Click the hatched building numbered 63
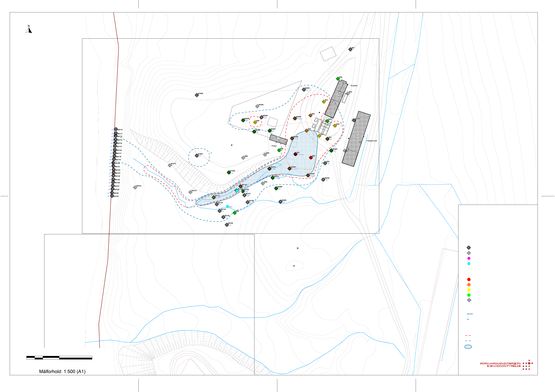The image size is (555, 392). 356,139
